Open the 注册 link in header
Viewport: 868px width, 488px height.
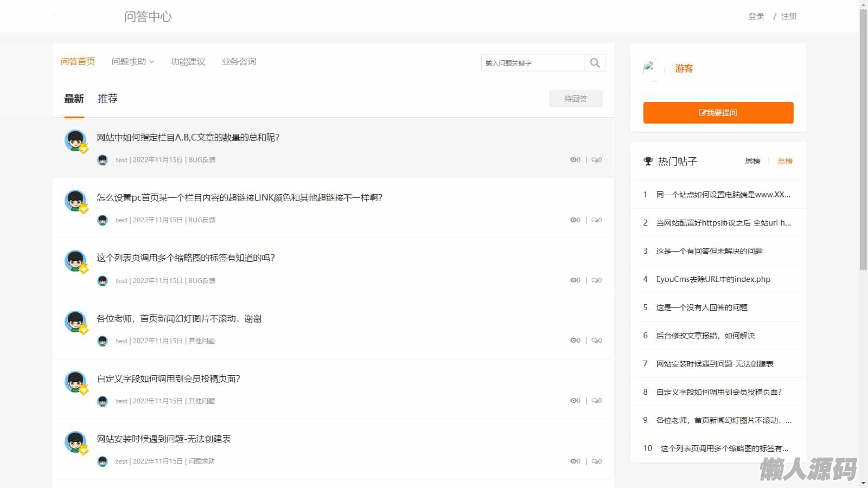[788, 16]
